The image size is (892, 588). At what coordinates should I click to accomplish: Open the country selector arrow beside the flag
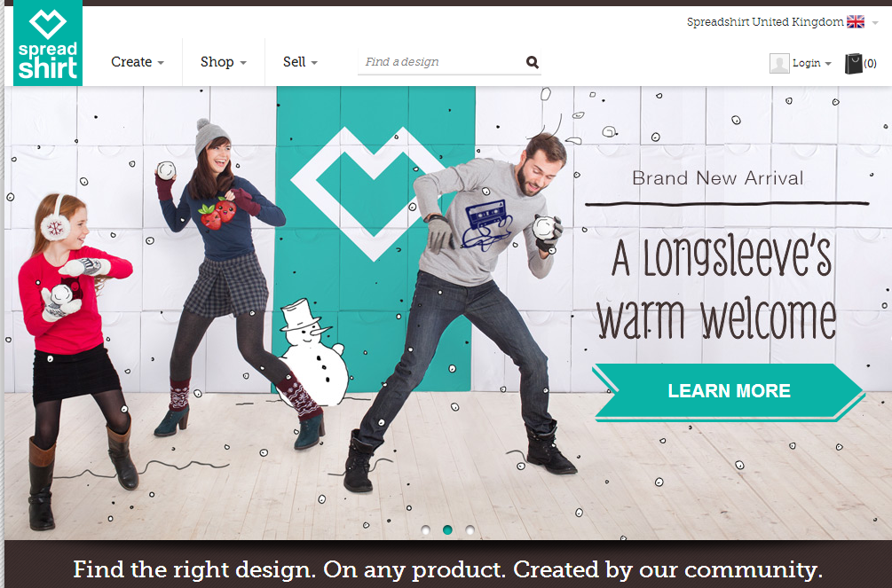click(x=875, y=23)
